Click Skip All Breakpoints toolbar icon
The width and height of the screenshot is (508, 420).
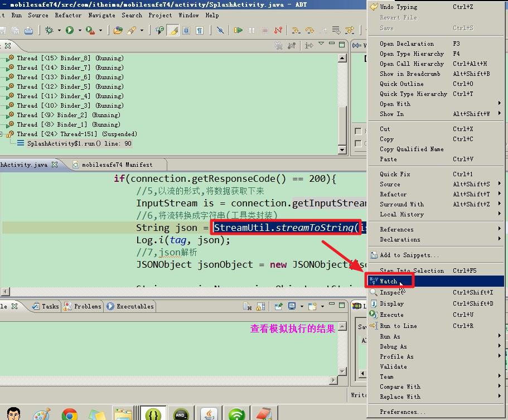click(x=221, y=30)
